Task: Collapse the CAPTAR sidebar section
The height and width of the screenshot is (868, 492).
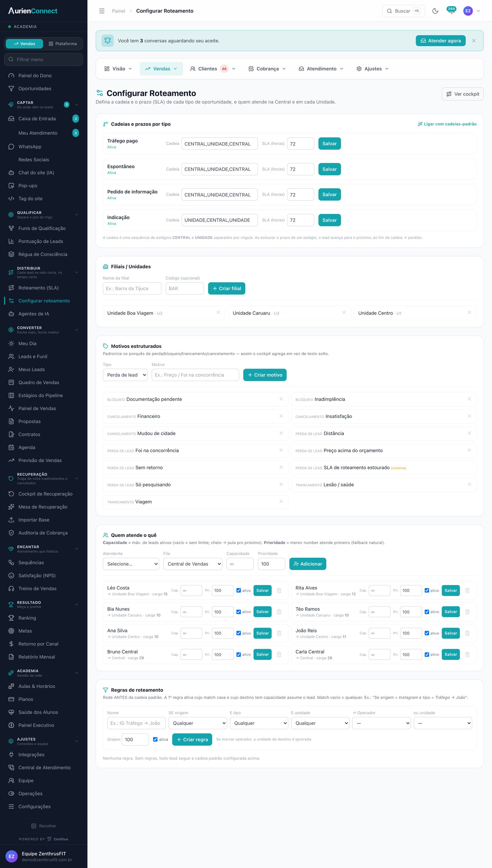Action: tap(77, 105)
